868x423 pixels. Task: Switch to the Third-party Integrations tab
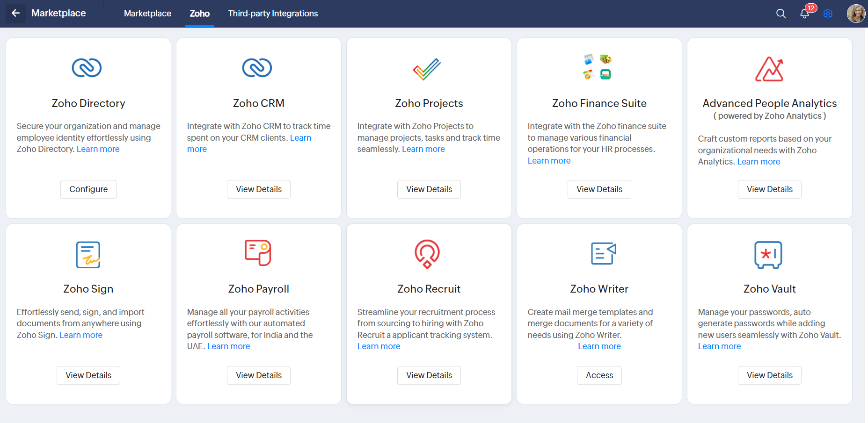pyautogui.click(x=273, y=14)
